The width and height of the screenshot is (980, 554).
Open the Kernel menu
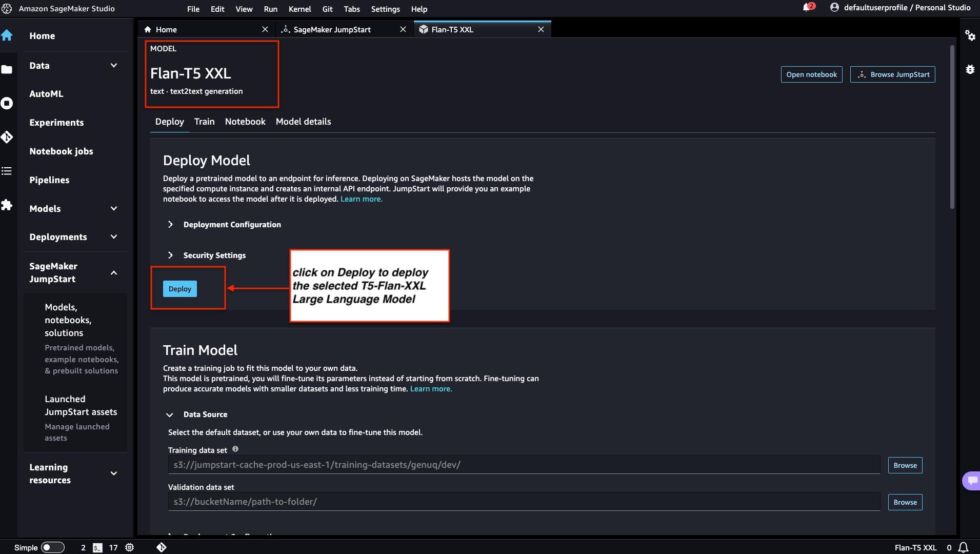(x=299, y=9)
